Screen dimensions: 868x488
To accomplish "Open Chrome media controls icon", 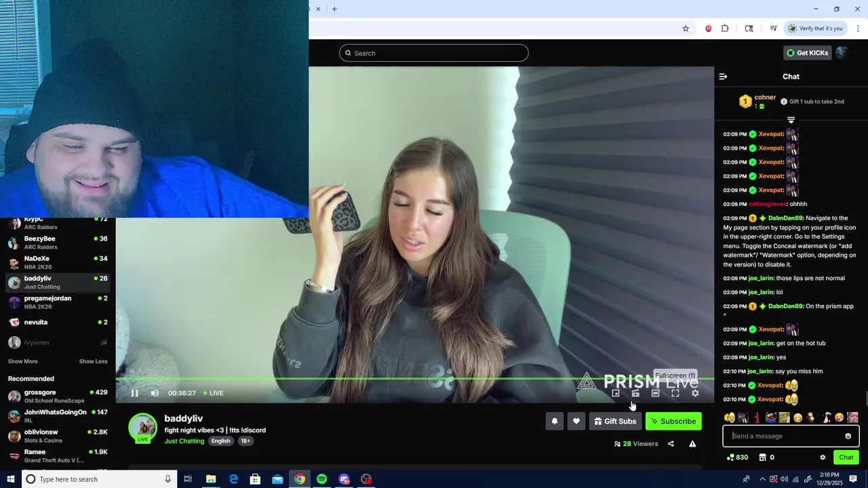I will [x=773, y=28].
